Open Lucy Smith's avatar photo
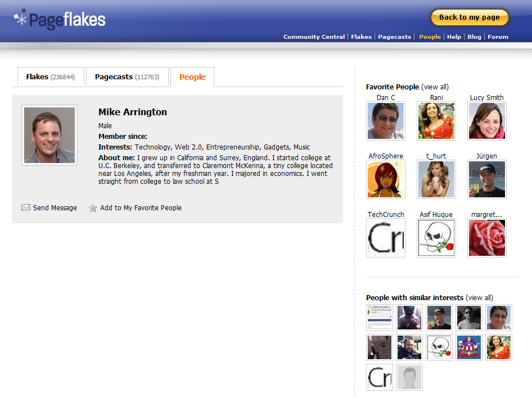The height and width of the screenshot is (398, 532). point(487,121)
